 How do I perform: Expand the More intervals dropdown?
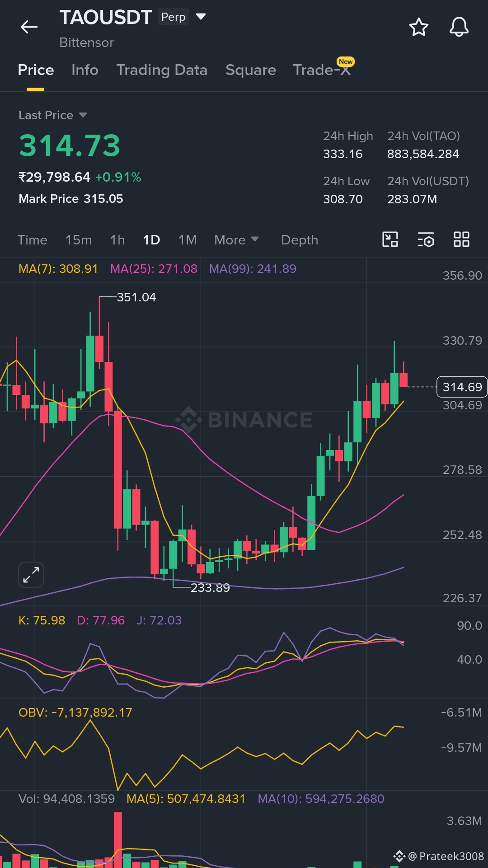coord(236,240)
